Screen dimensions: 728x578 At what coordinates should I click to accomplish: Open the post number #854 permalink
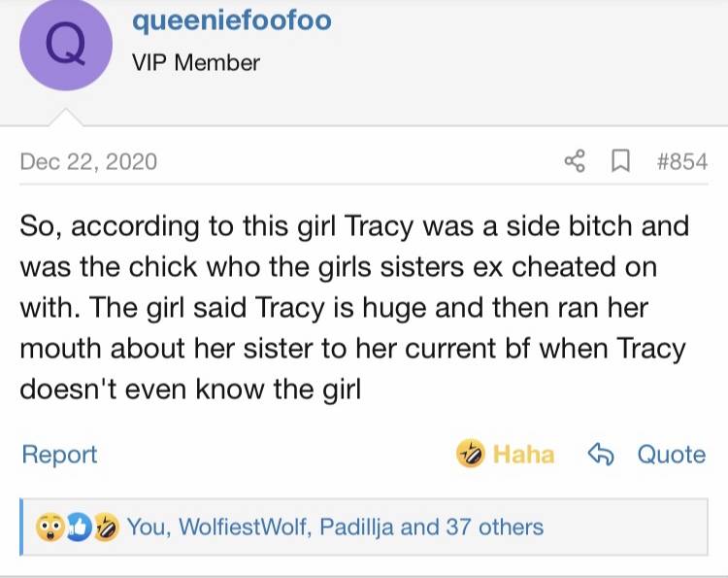(682, 161)
